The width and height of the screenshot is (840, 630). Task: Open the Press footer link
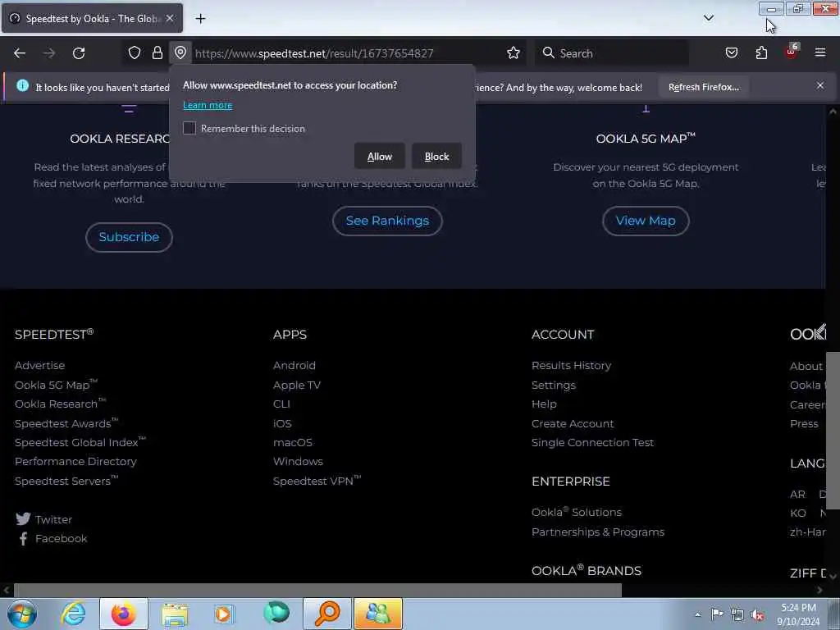click(804, 423)
